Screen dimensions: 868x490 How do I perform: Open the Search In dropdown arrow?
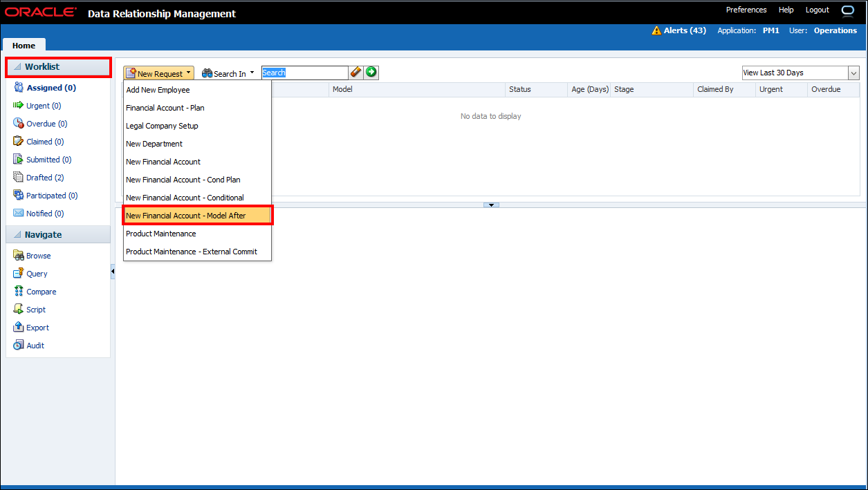(252, 73)
